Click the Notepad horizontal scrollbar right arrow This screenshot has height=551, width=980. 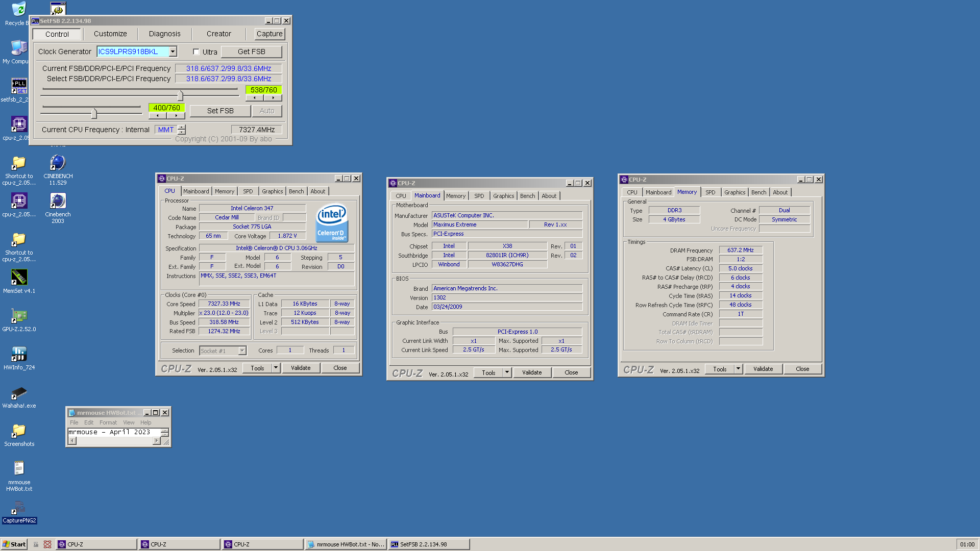tap(156, 441)
